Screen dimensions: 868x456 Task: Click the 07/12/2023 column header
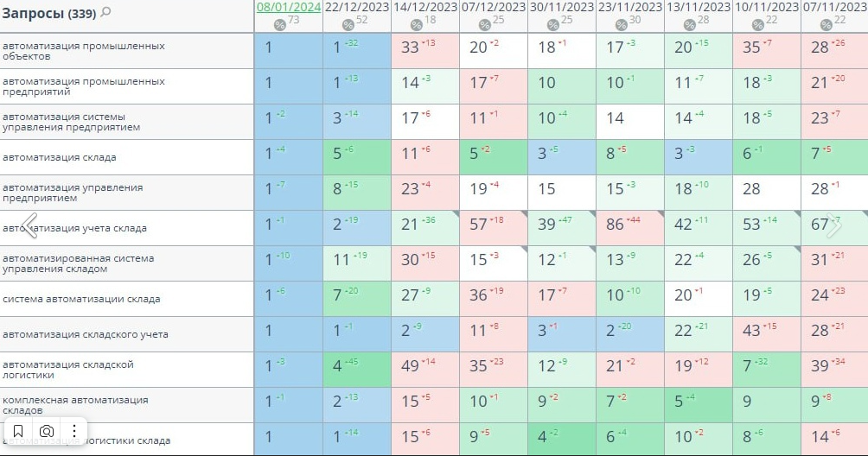(x=494, y=7)
